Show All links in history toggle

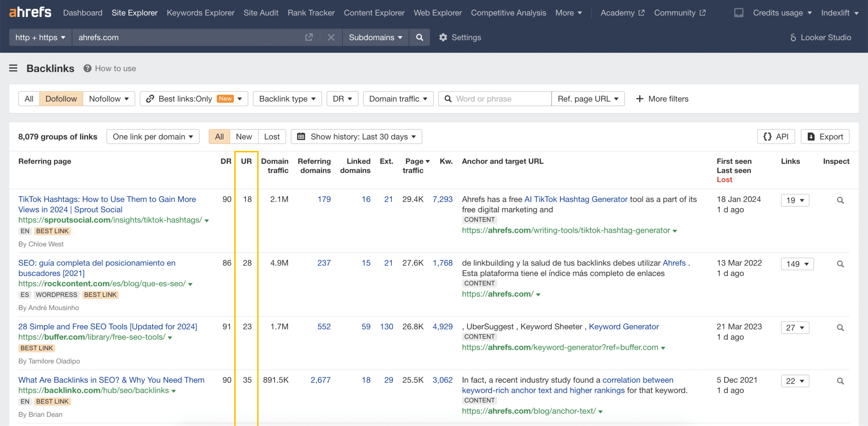pos(219,137)
